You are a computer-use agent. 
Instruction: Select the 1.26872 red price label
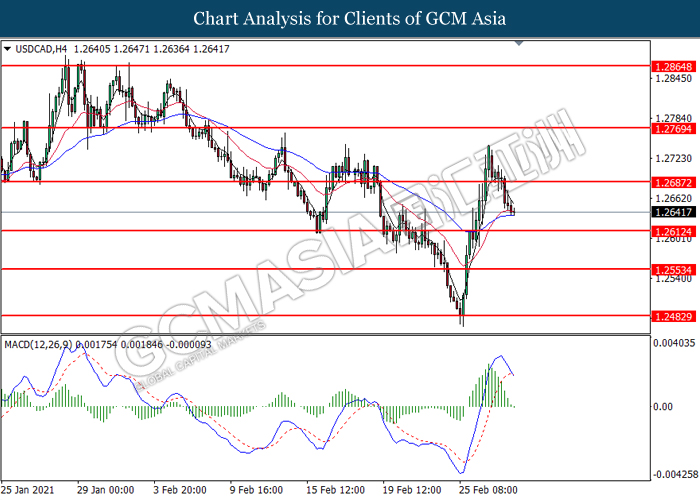[673, 183]
